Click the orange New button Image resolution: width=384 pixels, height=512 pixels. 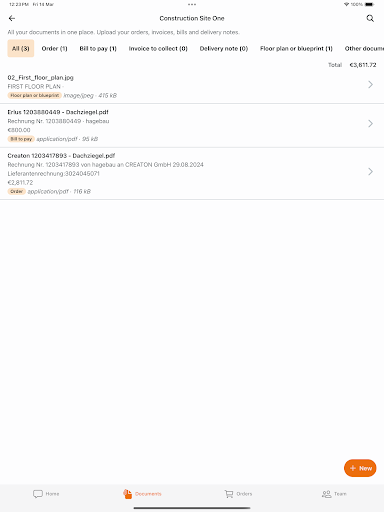360,468
